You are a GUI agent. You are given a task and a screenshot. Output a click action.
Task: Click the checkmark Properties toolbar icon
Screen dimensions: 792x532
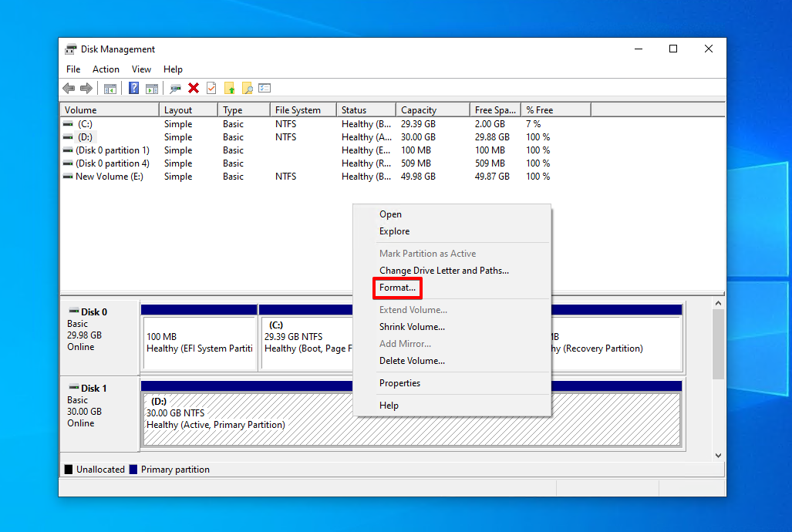point(211,88)
